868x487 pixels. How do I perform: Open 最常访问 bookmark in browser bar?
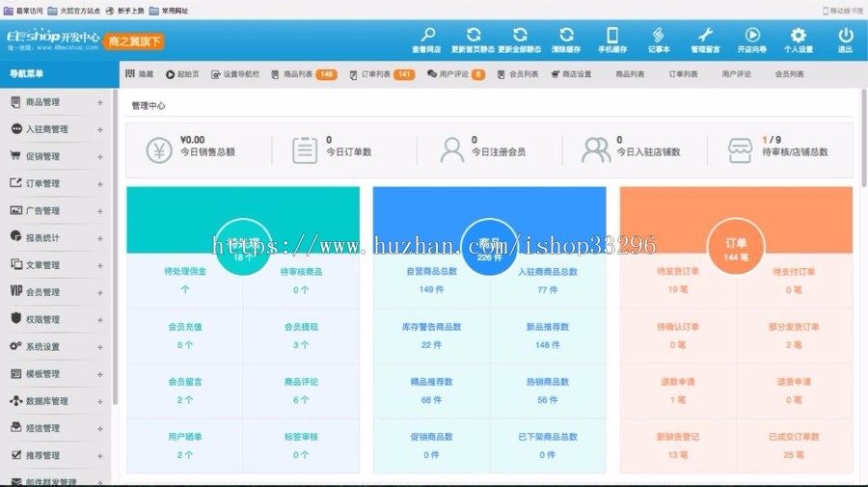23,11
